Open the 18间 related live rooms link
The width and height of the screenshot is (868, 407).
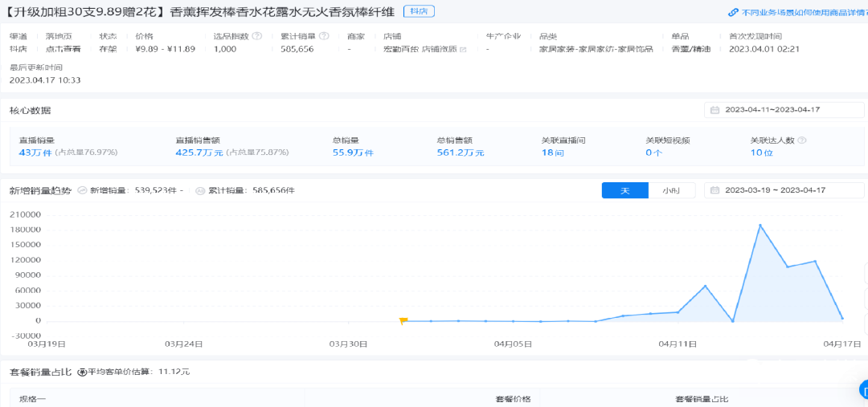pyautogui.click(x=552, y=153)
